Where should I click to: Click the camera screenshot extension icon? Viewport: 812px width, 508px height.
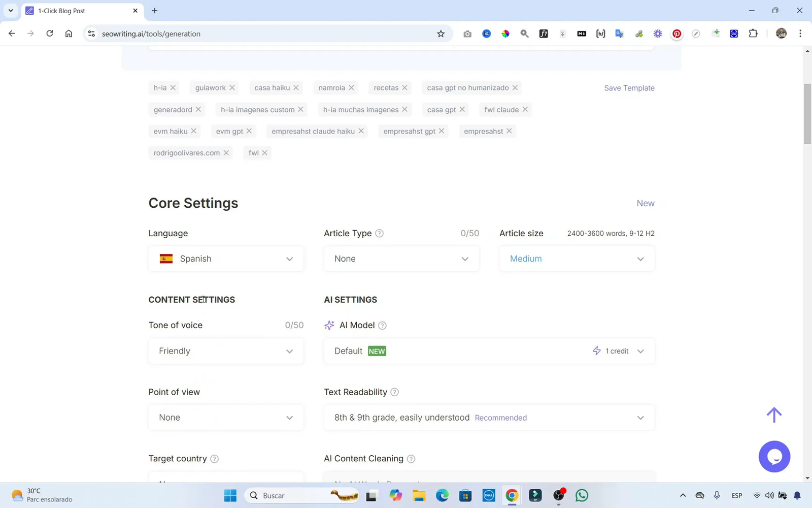467,34
